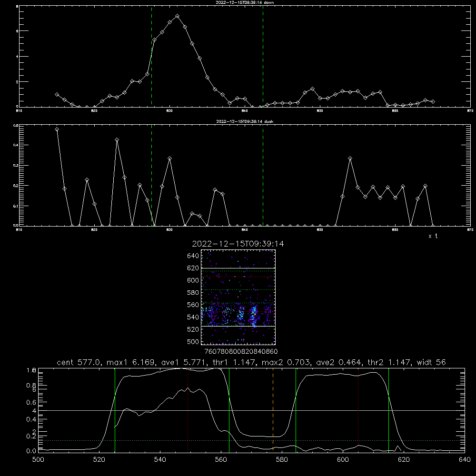Select green solid line near 585 in bottom plot
Screen dimensions: 476x476
coord(296,409)
